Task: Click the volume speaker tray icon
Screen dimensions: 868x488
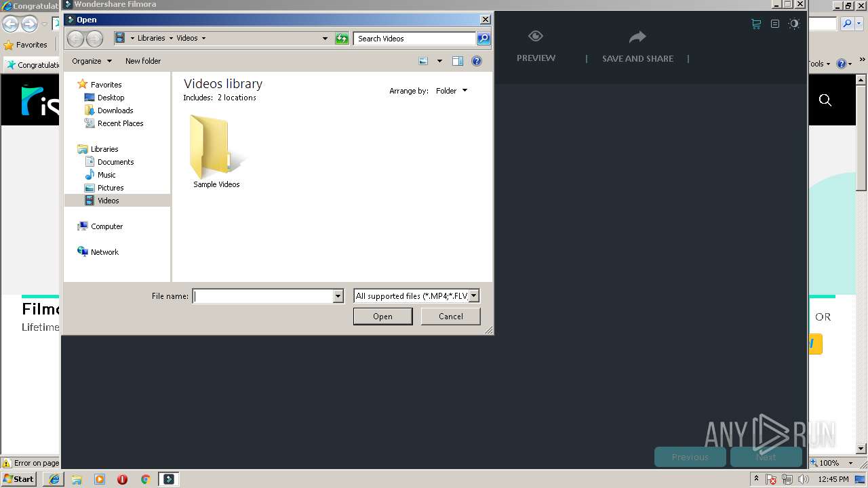Action: coord(803,479)
